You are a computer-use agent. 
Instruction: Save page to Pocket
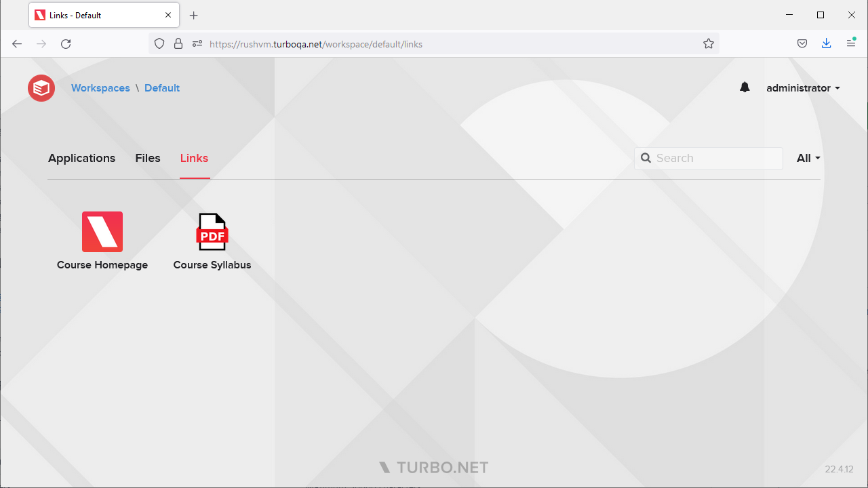pos(802,44)
